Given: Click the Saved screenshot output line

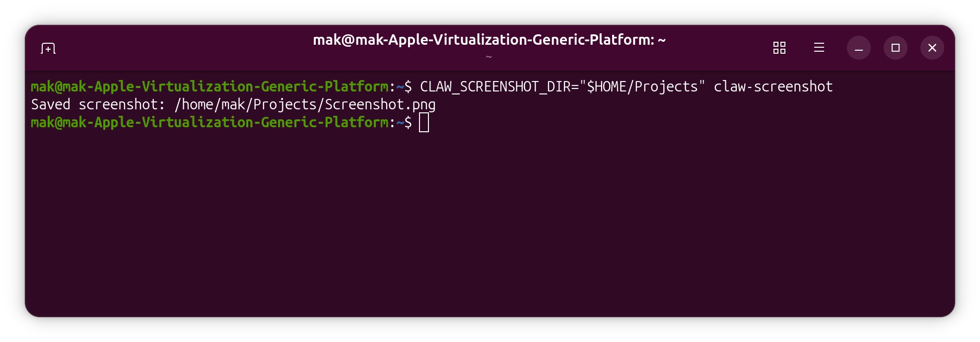Looking at the screenshot, I should 233,104.
